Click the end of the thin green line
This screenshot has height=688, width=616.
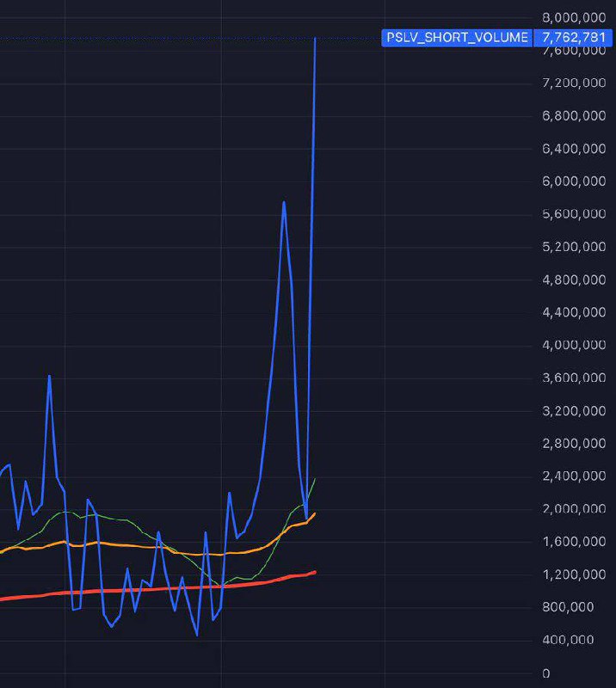(315, 479)
